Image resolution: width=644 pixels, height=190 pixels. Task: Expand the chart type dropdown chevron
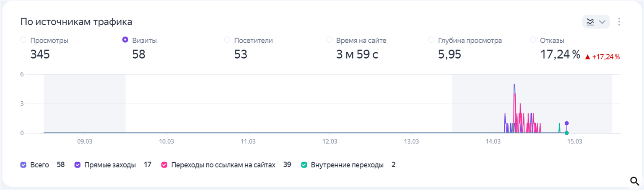coord(602,22)
